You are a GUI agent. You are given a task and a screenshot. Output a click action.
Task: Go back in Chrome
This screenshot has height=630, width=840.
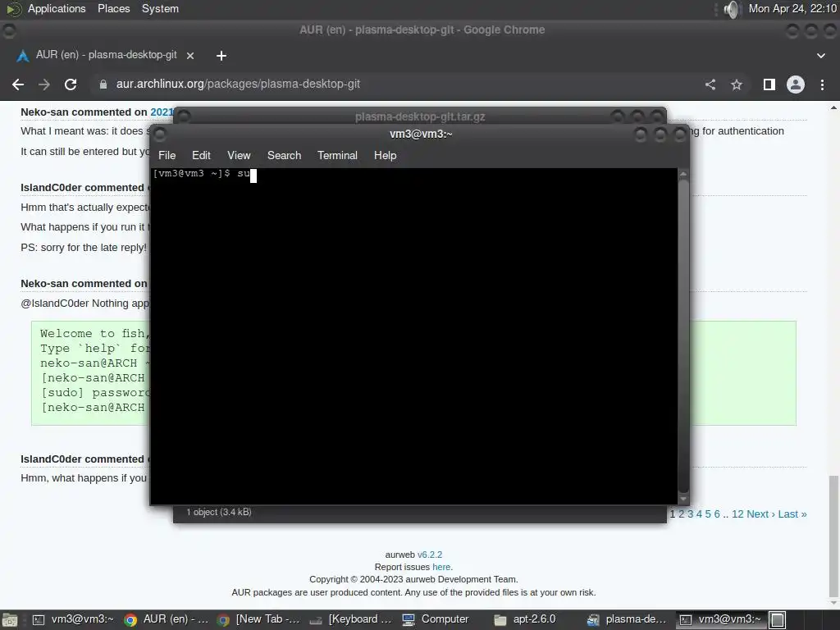click(18, 84)
